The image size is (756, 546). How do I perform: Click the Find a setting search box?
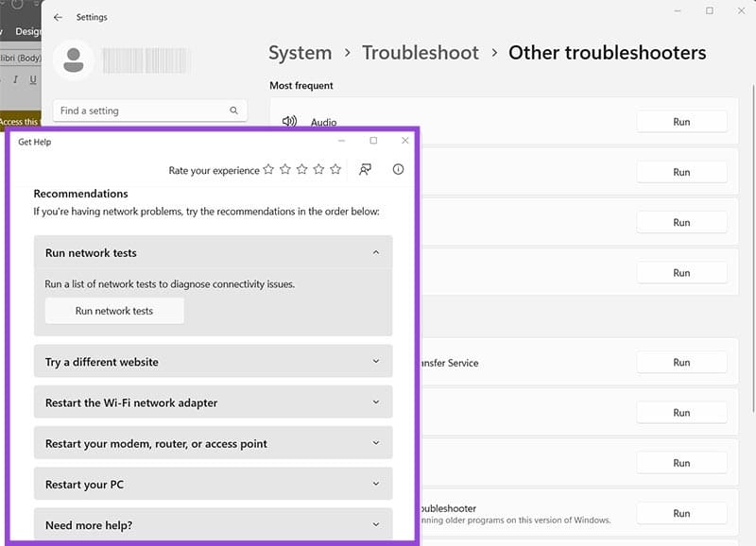[x=150, y=111]
